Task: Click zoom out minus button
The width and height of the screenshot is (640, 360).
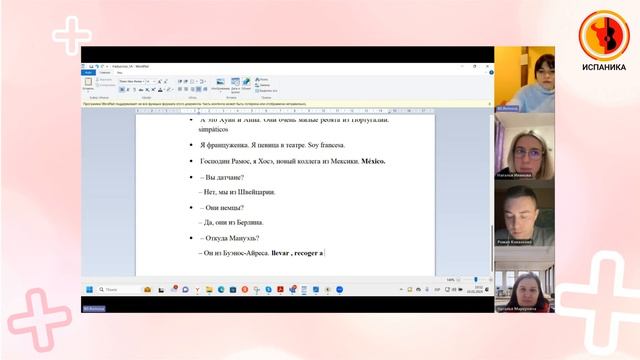Action: pyautogui.click(x=458, y=280)
